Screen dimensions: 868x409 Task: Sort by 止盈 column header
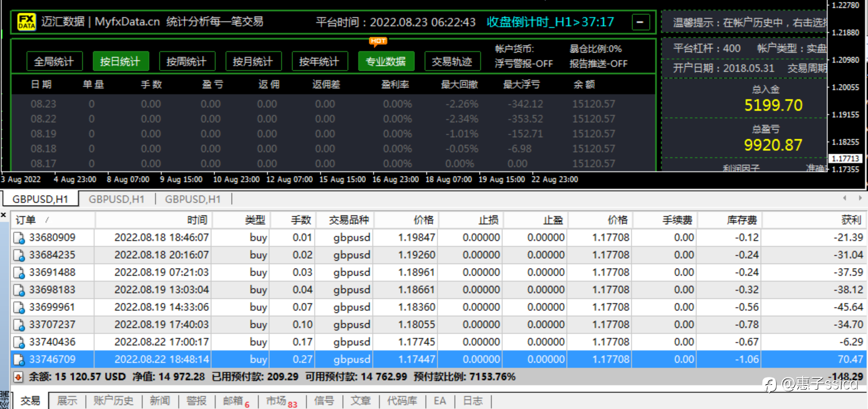tap(536, 220)
